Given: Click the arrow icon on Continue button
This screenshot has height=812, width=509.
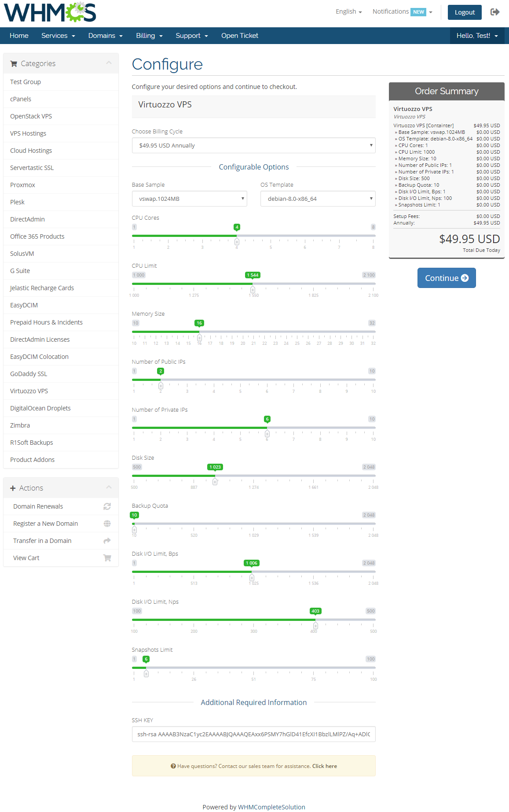Looking at the screenshot, I should click(x=465, y=278).
